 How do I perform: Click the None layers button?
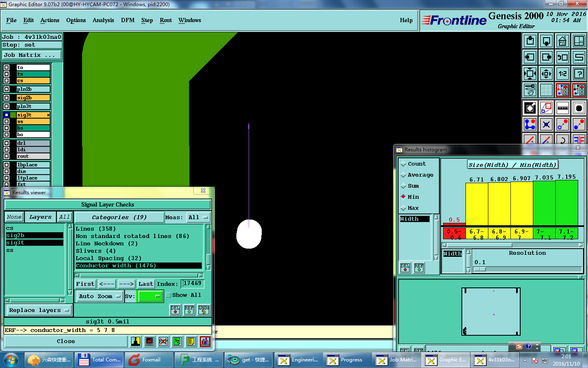14,217
